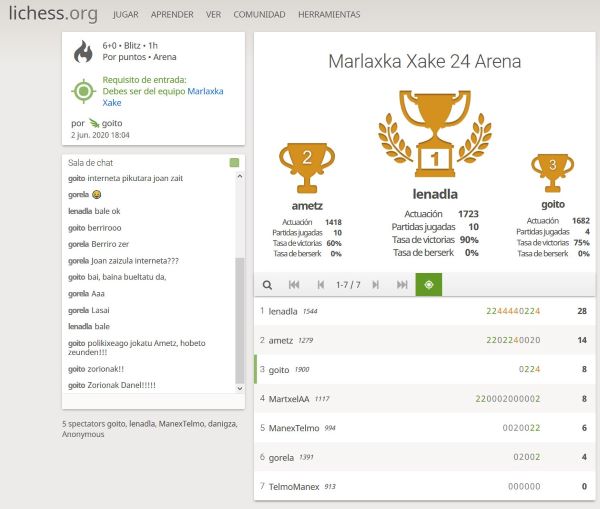Click chat scrollbar up arrow
600x509 pixels.
tap(239, 177)
